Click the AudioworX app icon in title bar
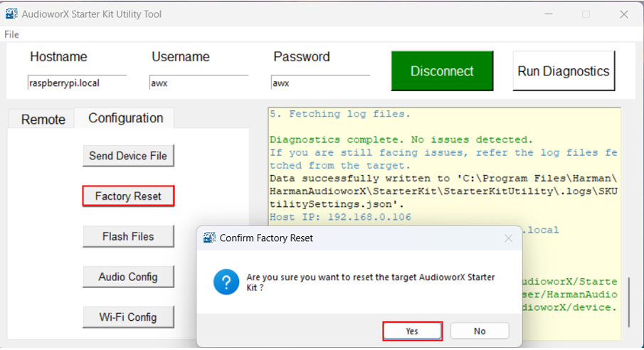Viewport: 644px width, 350px height. tap(11, 14)
